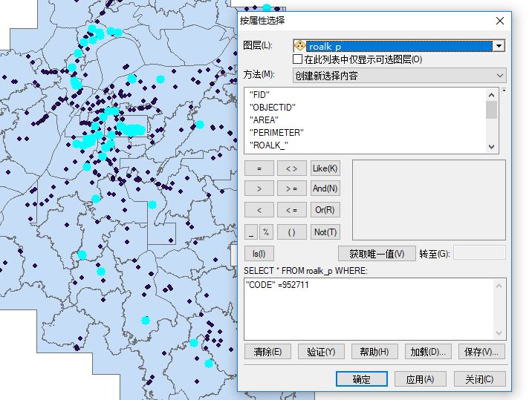Click the percent wildcard button
This screenshot has height=400, width=532.
click(x=265, y=232)
